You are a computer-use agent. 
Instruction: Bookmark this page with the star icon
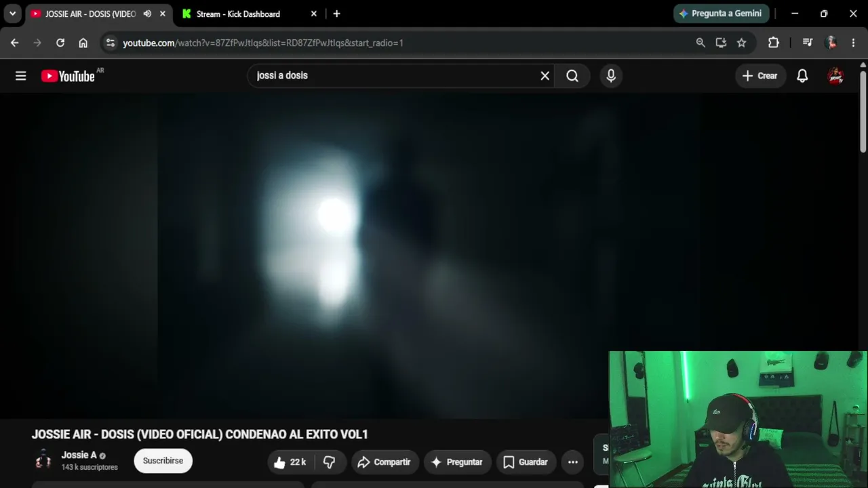(742, 43)
